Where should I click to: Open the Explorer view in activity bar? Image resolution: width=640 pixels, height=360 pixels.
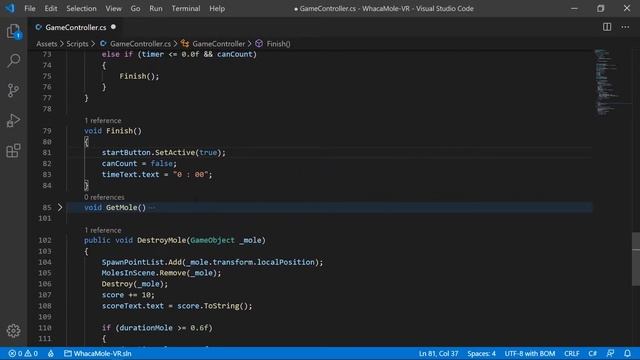click(13, 31)
